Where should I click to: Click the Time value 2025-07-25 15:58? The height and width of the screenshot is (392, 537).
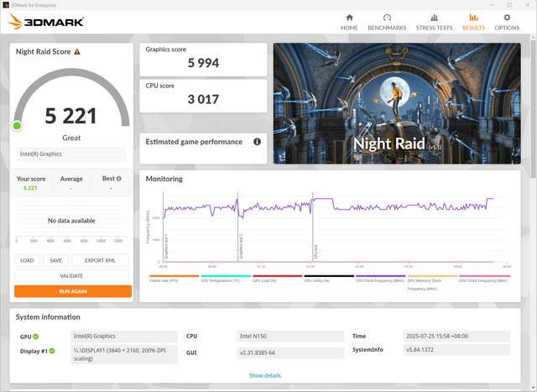coord(456,336)
